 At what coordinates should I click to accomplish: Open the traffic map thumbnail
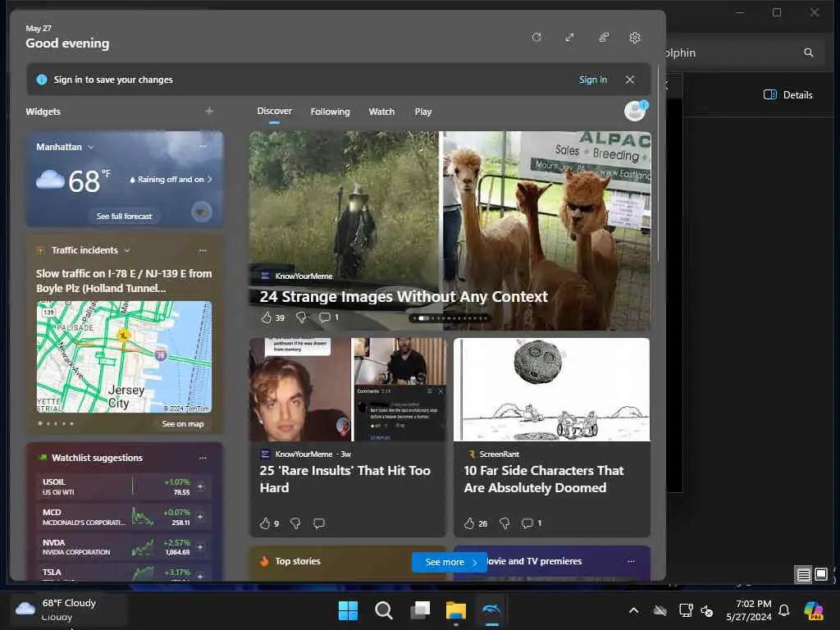[125, 357]
